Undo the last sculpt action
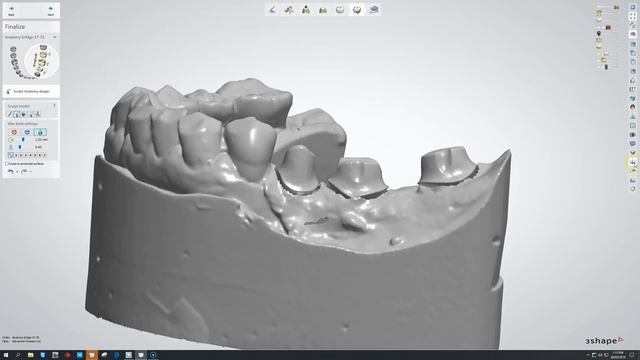This screenshot has height=360, width=640. click(x=10, y=171)
